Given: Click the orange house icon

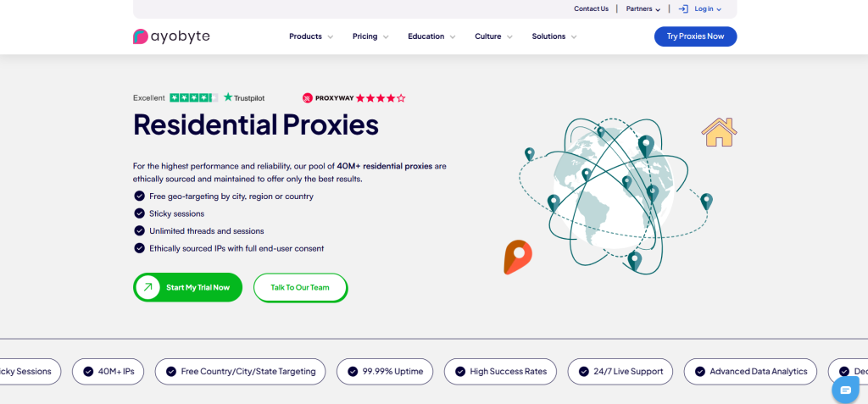Looking at the screenshot, I should point(719,132).
